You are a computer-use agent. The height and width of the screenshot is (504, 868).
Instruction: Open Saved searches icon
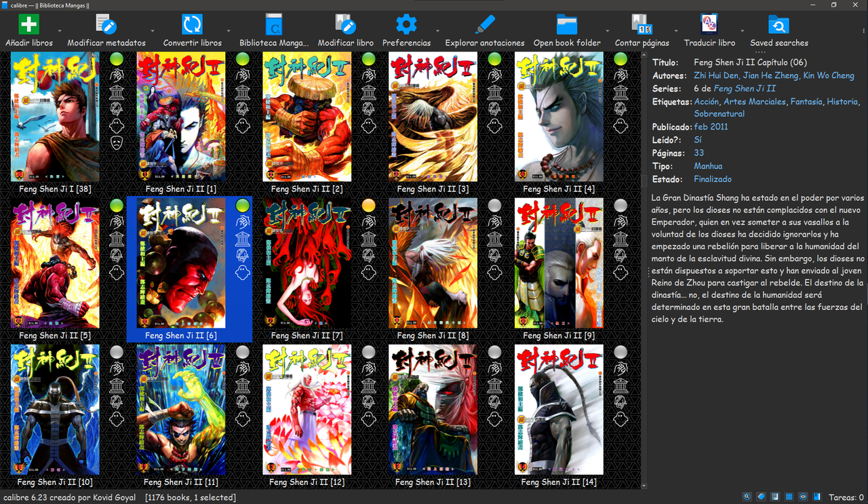click(778, 25)
